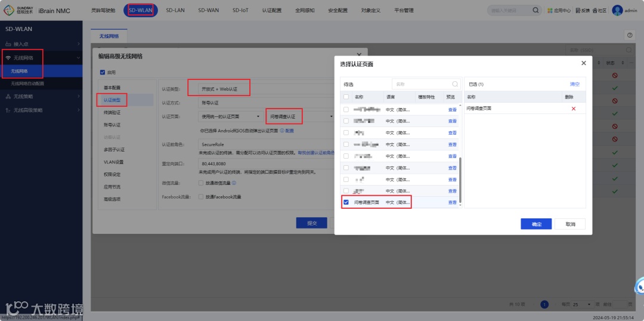The image size is (644, 321).
Task: Open the SD-IoT top menu
Action: coord(240,11)
